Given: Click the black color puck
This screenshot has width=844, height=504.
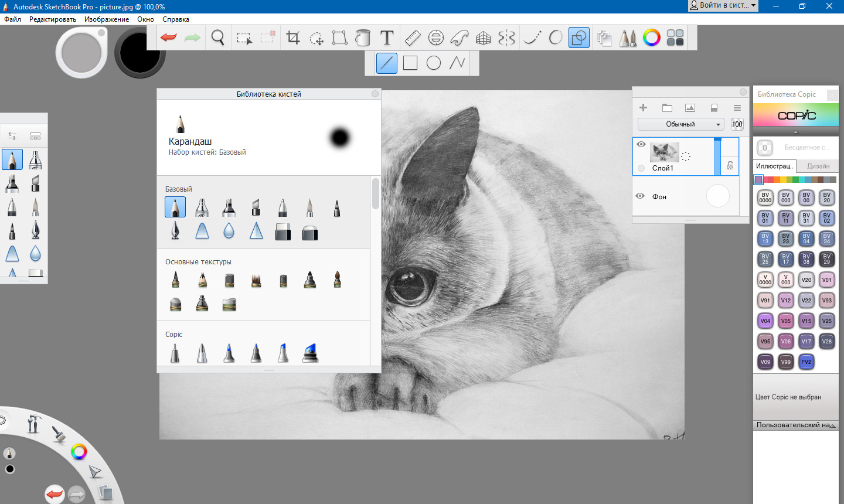Looking at the screenshot, I should [x=139, y=53].
